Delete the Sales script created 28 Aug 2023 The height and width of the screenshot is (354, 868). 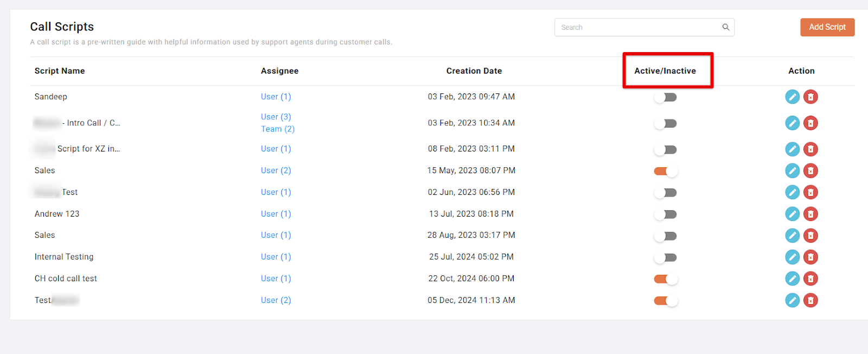click(810, 235)
